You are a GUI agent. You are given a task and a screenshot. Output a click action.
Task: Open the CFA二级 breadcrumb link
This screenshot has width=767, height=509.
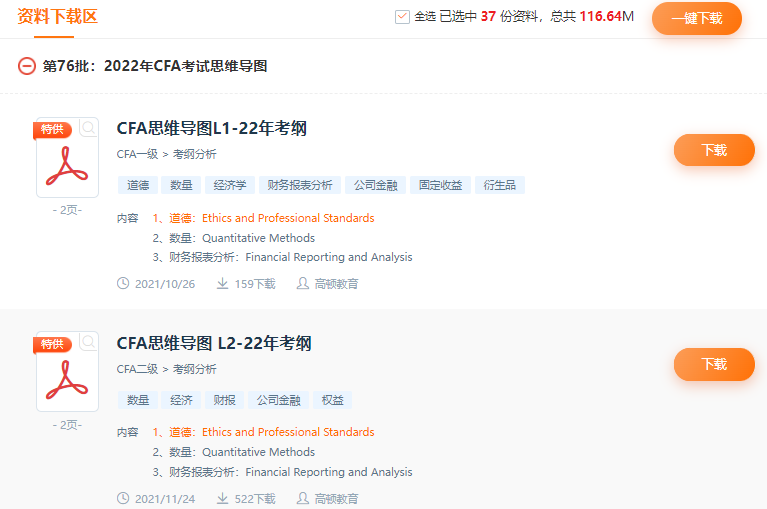point(137,369)
